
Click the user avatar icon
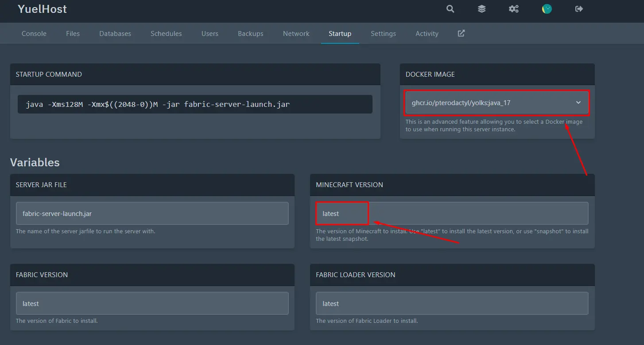pyautogui.click(x=547, y=9)
